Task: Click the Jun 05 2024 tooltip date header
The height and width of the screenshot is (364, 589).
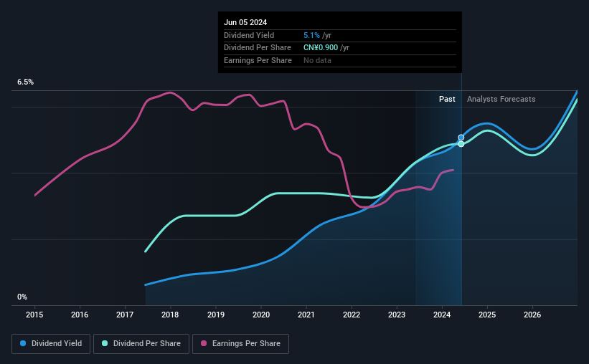Action: pyautogui.click(x=245, y=22)
